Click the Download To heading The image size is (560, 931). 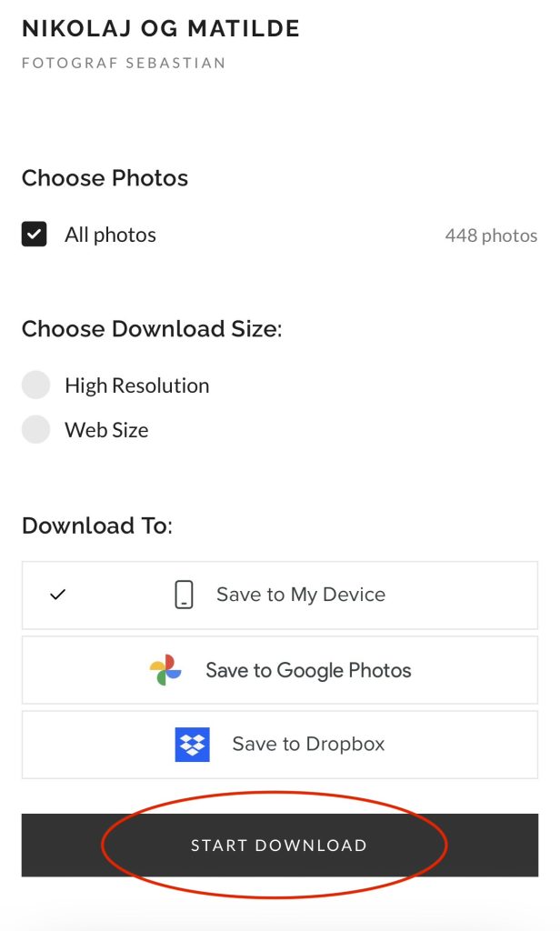point(97,526)
